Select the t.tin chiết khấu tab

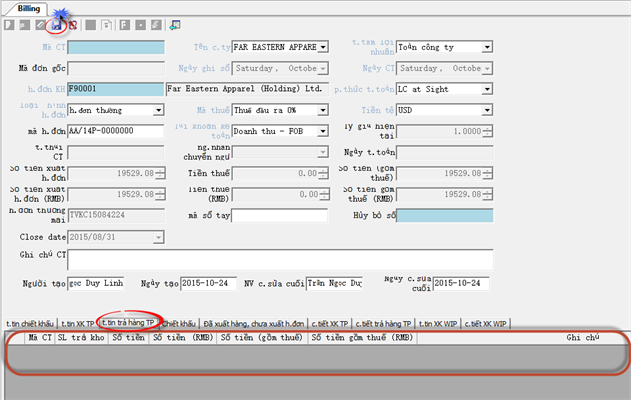click(x=29, y=324)
